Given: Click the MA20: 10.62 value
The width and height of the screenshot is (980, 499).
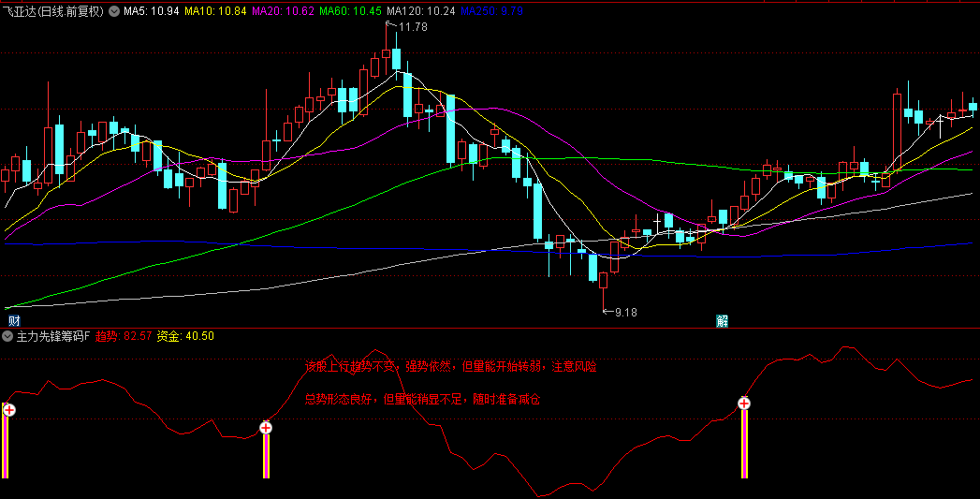Looking at the screenshot, I should tap(283, 11).
